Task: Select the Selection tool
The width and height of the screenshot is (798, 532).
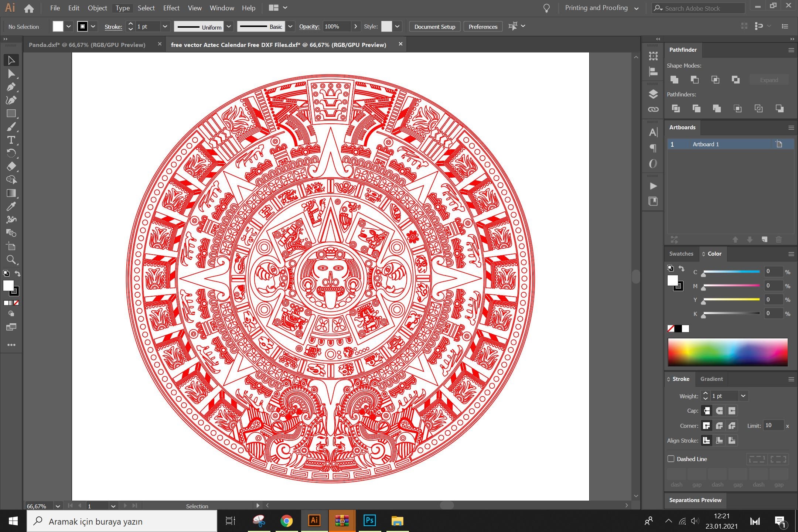Action: pos(11,60)
